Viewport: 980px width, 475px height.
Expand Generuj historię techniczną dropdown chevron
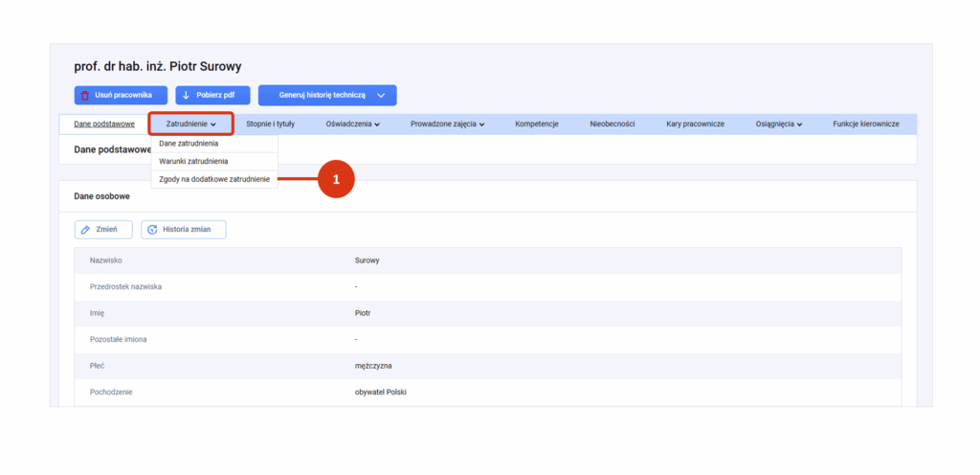(381, 96)
